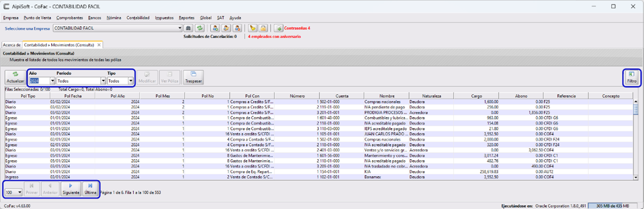
Task: Open the Filtro panel button
Action: click(631, 77)
